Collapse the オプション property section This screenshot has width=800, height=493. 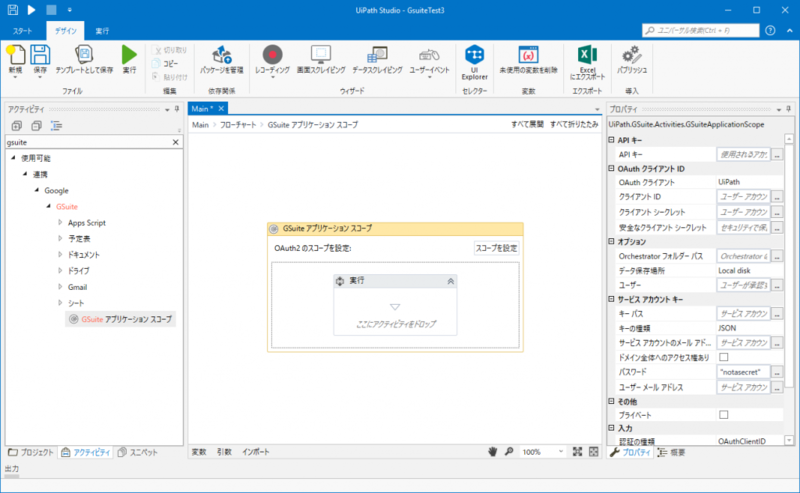[x=611, y=241]
